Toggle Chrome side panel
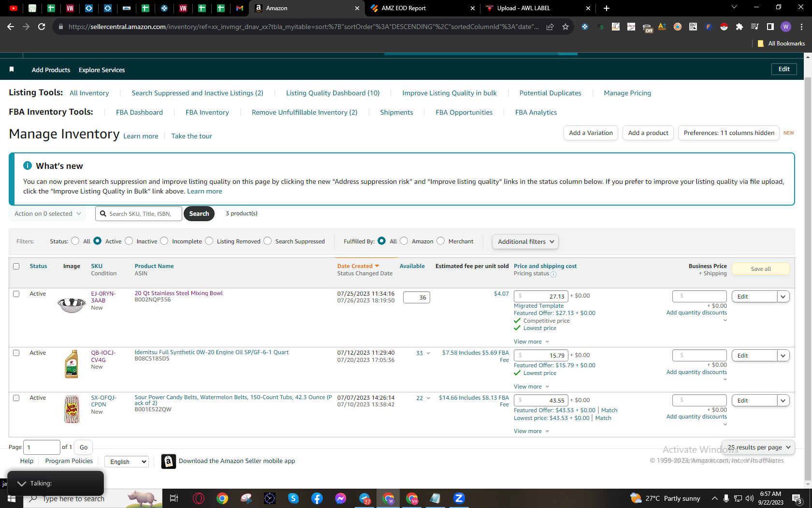This screenshot has height=508, width=812. pyautogui.click(x=770, y=27)
